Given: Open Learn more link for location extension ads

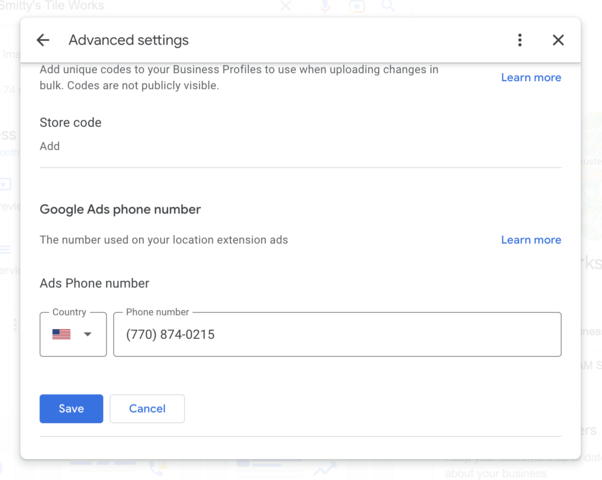Looking at the screenshot, I should tap(531, 240).
